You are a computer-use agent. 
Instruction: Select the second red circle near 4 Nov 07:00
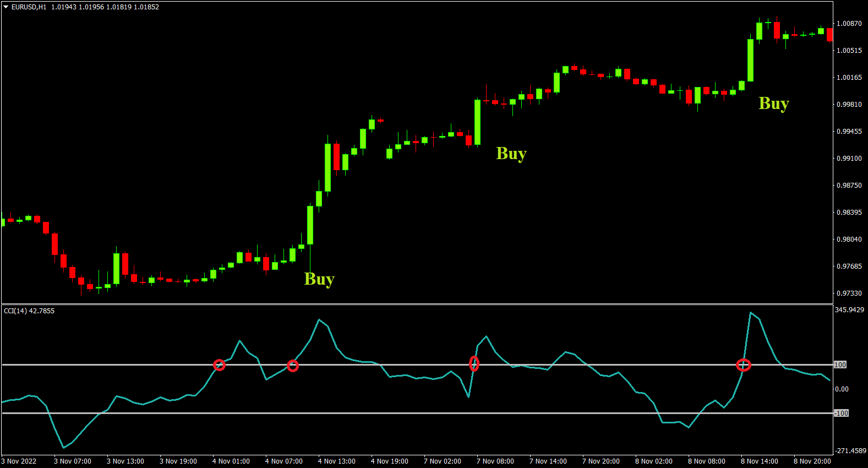(293, 366)
